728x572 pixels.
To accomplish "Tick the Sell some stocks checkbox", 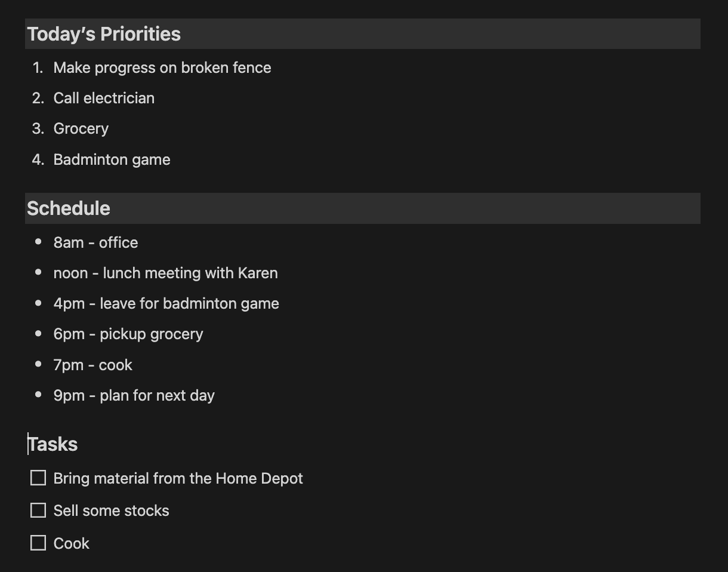I will 38,510.
